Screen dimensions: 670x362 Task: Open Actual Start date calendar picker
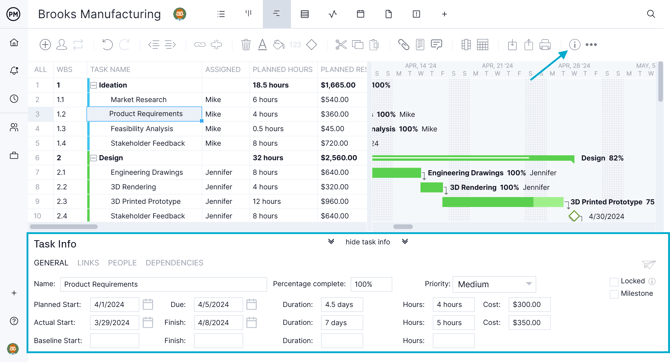coord(148,322)
